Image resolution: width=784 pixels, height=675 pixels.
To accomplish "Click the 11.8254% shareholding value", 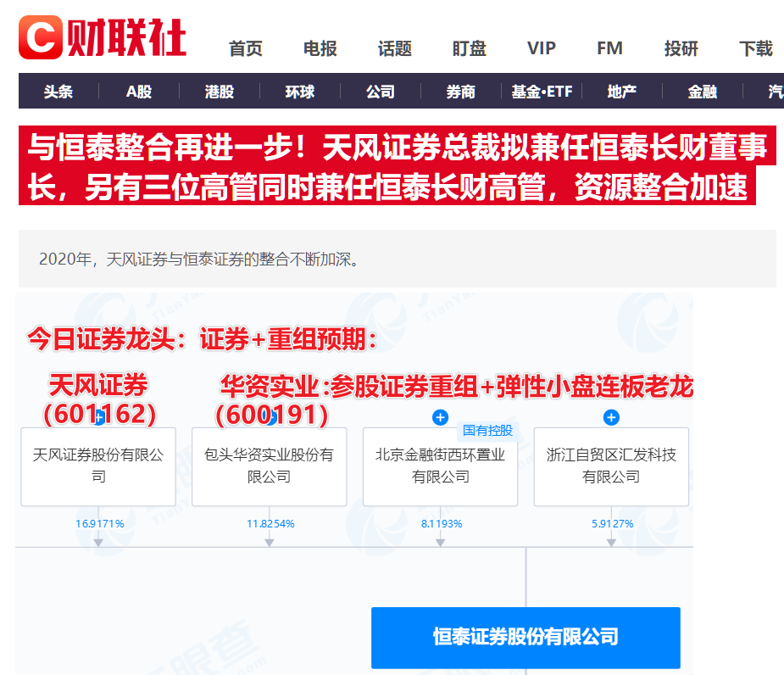I will pyautogui.click(x=270, y=523).
